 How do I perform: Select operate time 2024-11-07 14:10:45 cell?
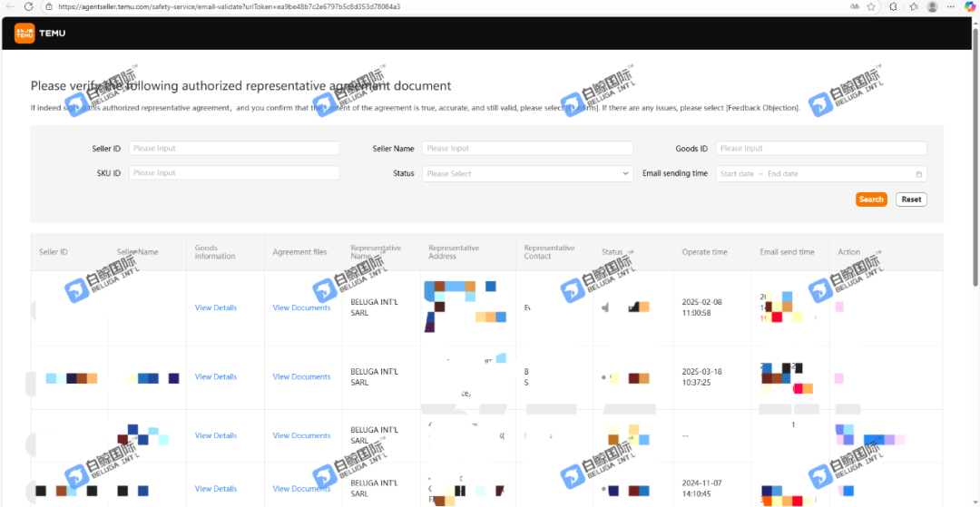(701, 488)
